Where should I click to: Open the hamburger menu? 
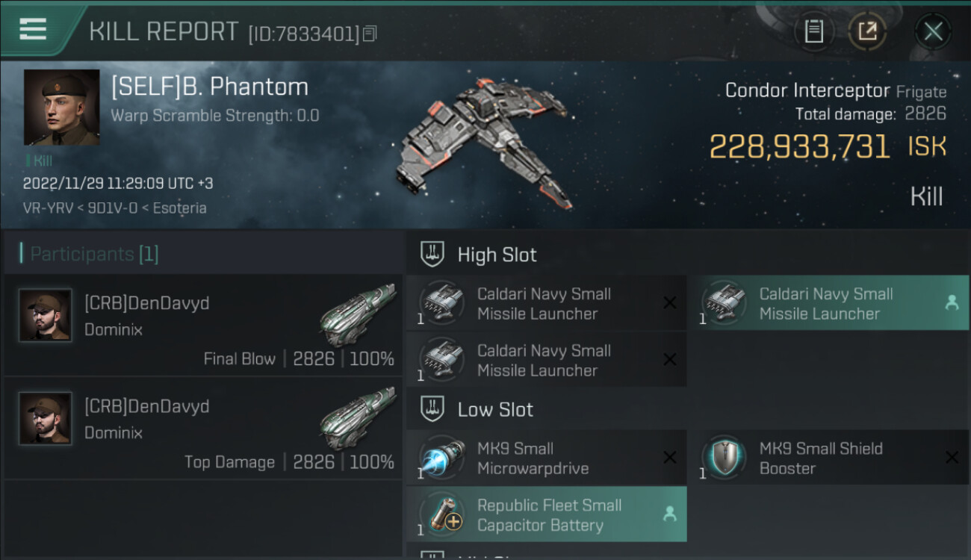pos(33,30)
